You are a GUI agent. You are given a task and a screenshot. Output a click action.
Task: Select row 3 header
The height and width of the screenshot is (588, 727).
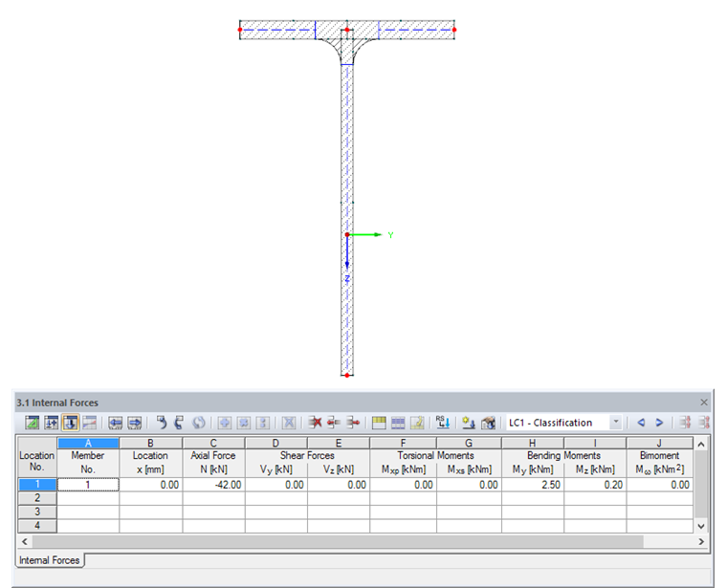click(37, 512)
